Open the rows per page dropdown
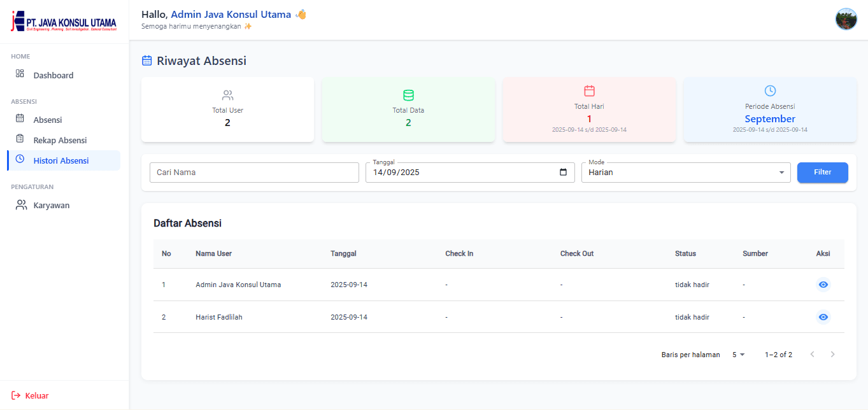 (738, 355)
